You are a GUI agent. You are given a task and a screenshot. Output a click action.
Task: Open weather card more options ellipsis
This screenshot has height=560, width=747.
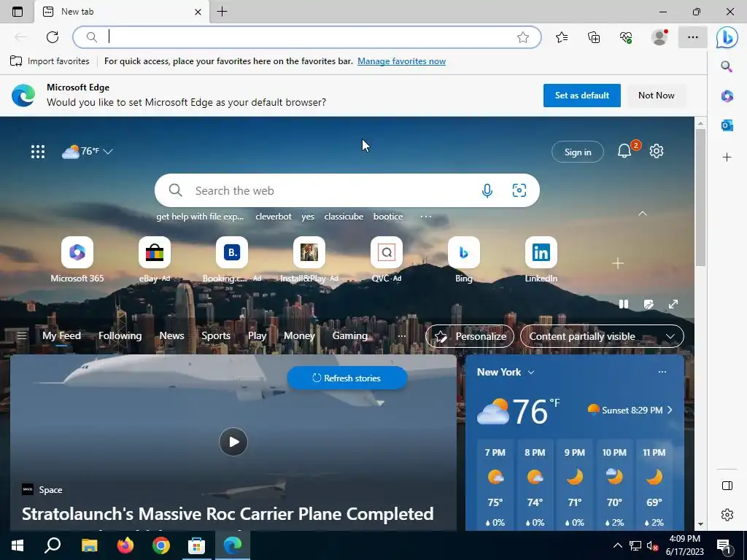tap(662, 372)
